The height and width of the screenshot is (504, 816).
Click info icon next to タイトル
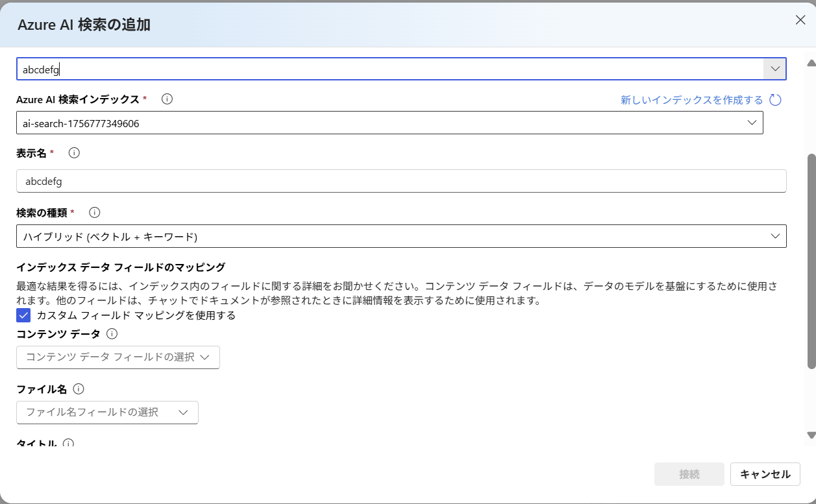(x=68, y=444)
